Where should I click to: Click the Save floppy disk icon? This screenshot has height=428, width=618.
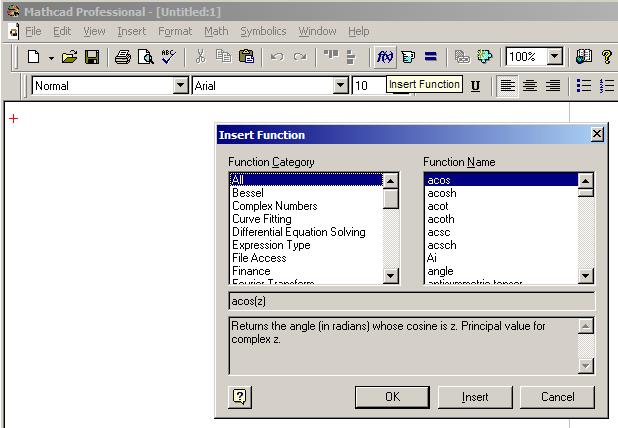click(x=92, y=57)
